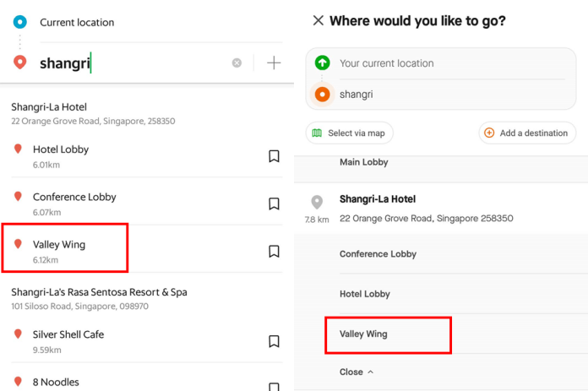Close the Where would you like to go screen

[x=318, y=20]
